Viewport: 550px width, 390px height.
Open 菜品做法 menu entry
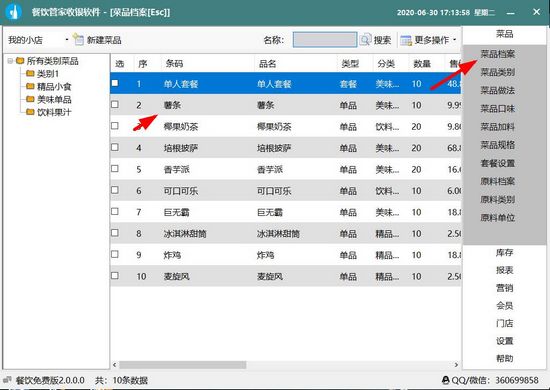497,90
